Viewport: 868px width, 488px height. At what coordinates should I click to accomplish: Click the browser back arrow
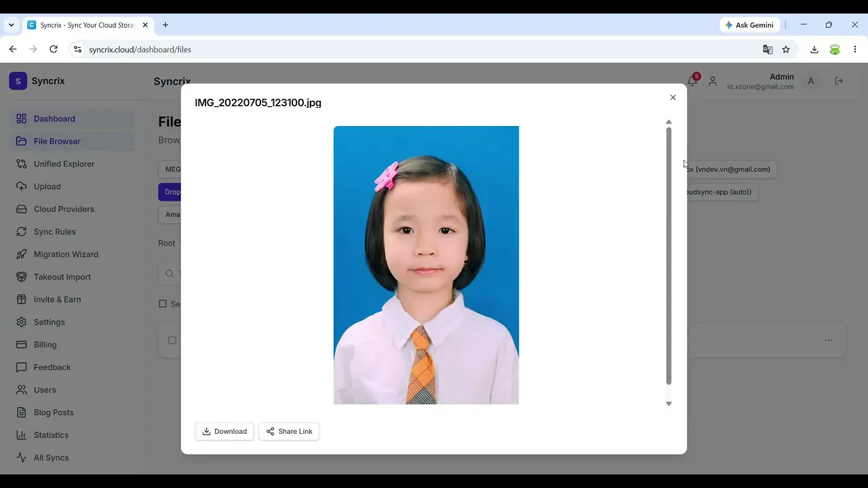[13, 49]
